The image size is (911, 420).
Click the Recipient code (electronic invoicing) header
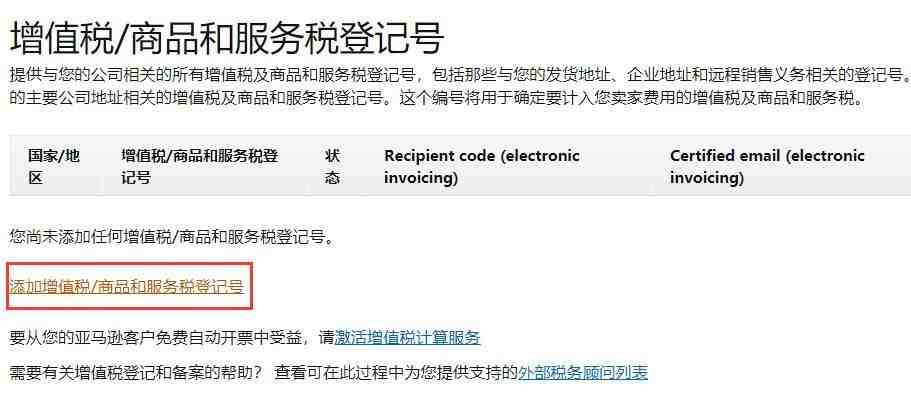tap(482, 167)
